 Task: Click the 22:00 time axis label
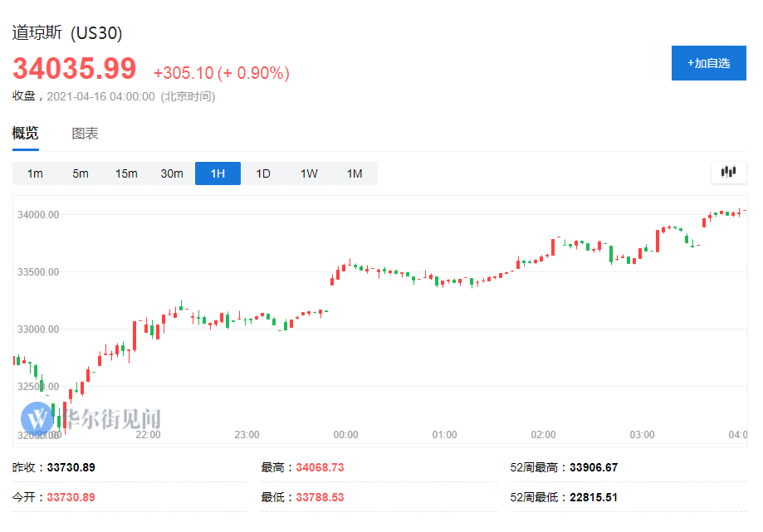coord(148,434)
